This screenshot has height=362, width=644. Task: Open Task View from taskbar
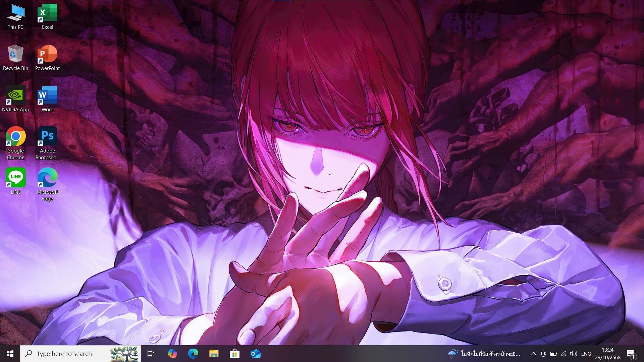[151, 354]
